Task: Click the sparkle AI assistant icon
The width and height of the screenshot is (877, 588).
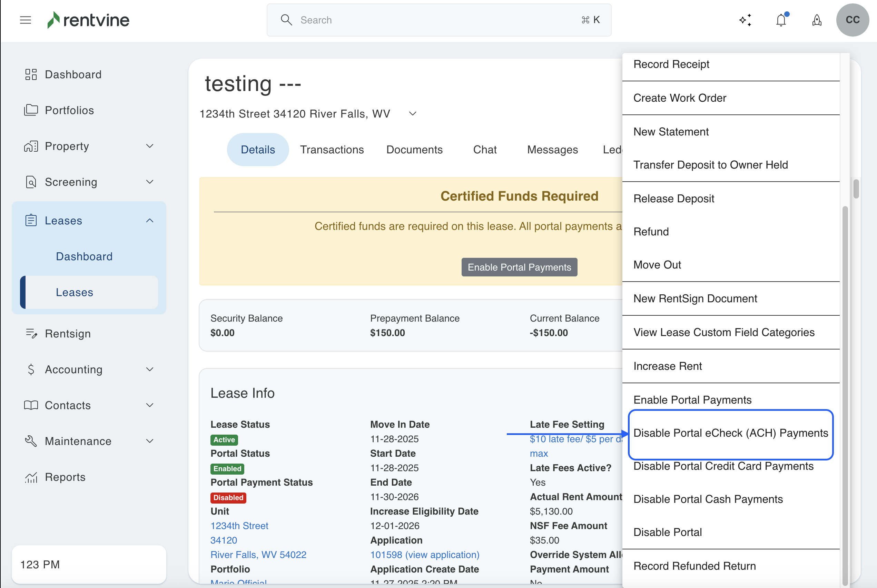Action: click(745, 20)
